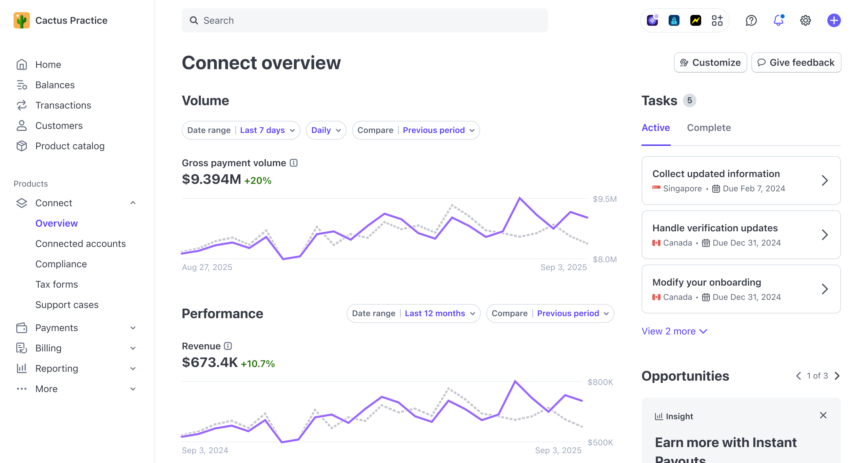
Task: Open the yellow lightning app icon
Action: [x=695, y=20]
